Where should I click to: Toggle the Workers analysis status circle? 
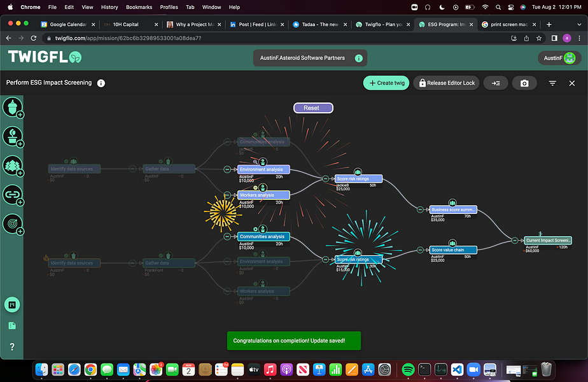point(255,188)
